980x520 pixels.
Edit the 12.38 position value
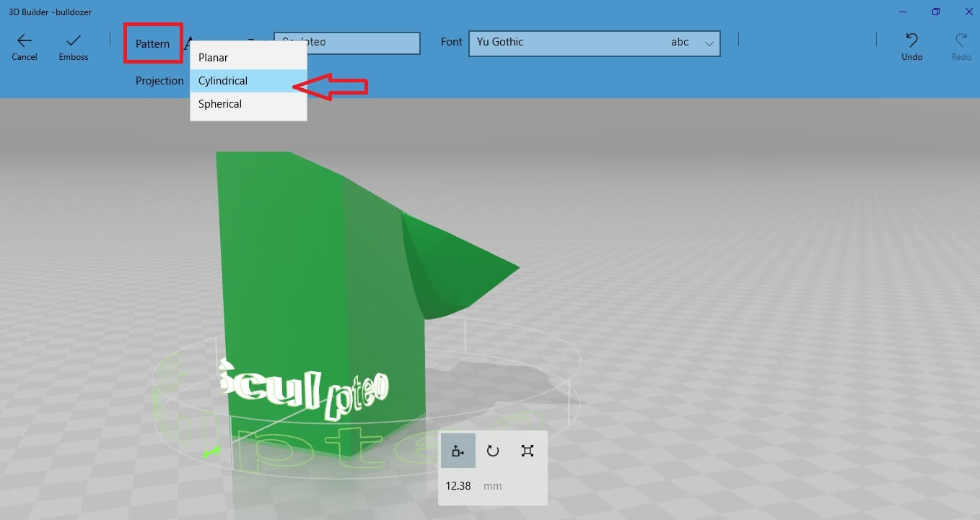[458, 486]
